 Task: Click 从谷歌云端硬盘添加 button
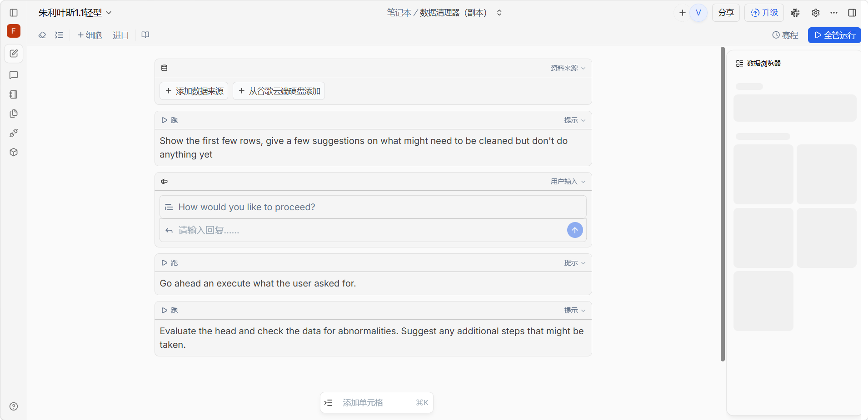[279, 91]
